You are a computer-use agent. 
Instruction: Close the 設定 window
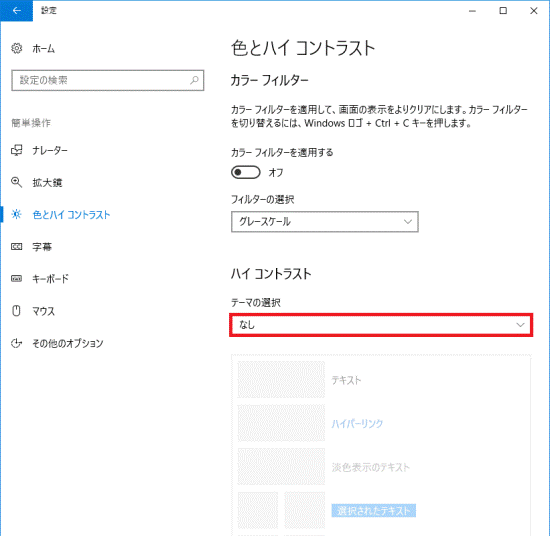pyautogui.click(x=534, y=11)
